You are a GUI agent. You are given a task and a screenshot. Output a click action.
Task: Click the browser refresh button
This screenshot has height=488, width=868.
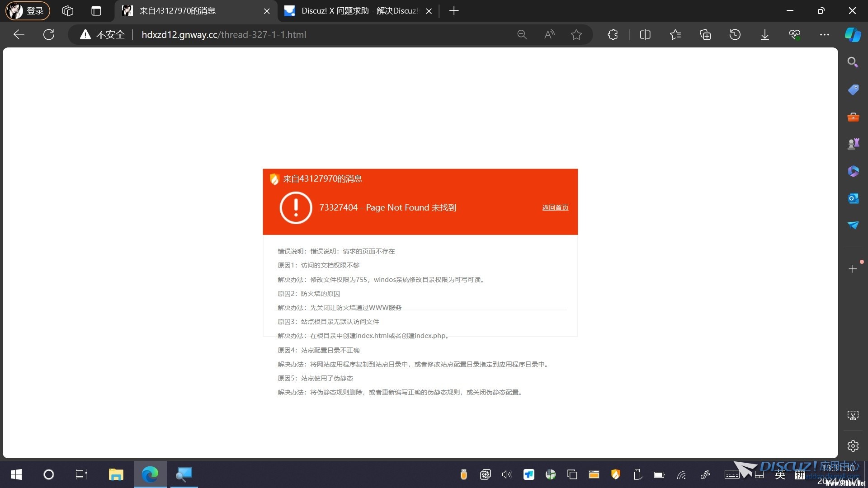pyautogui.click(x=49, y=34)
